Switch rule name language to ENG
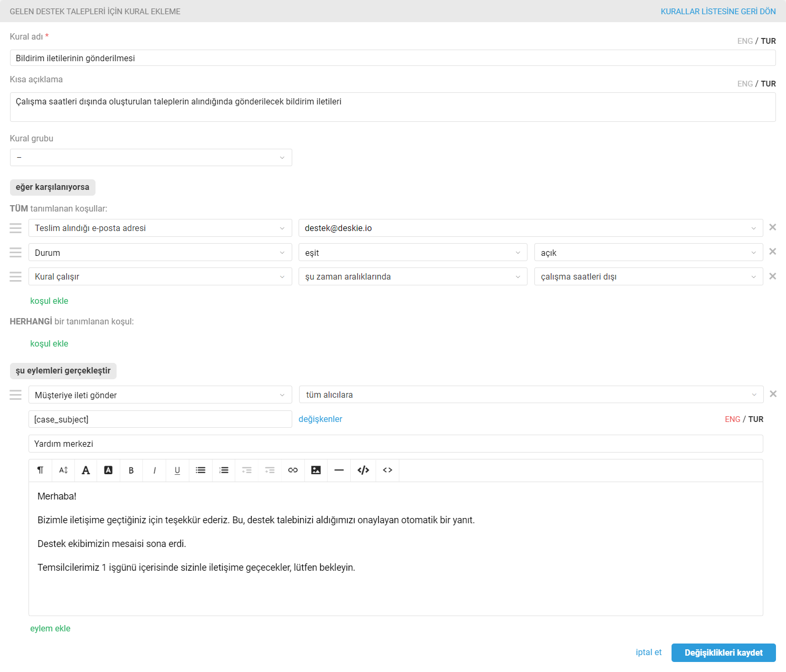Image resolution: width=786 pixels, height=672 pixels. click(745, 41)
